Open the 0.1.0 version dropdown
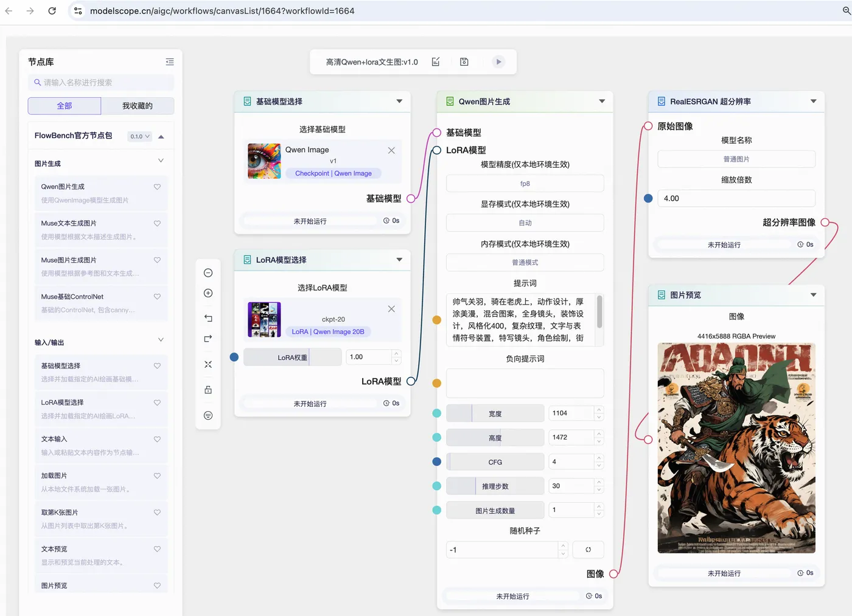This screenshot has width=852, height=616. coord(139,136)
